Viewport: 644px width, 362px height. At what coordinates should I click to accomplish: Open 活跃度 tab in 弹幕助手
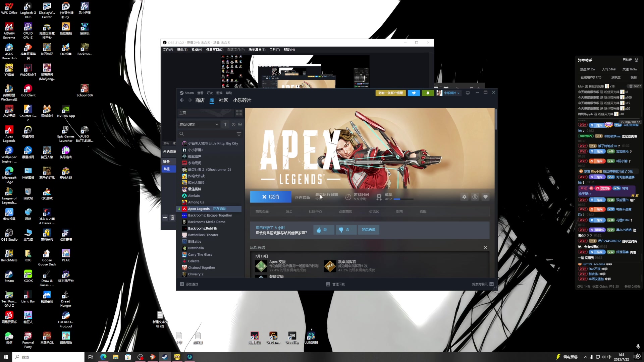pyautogui.click(x=616, y=77)
